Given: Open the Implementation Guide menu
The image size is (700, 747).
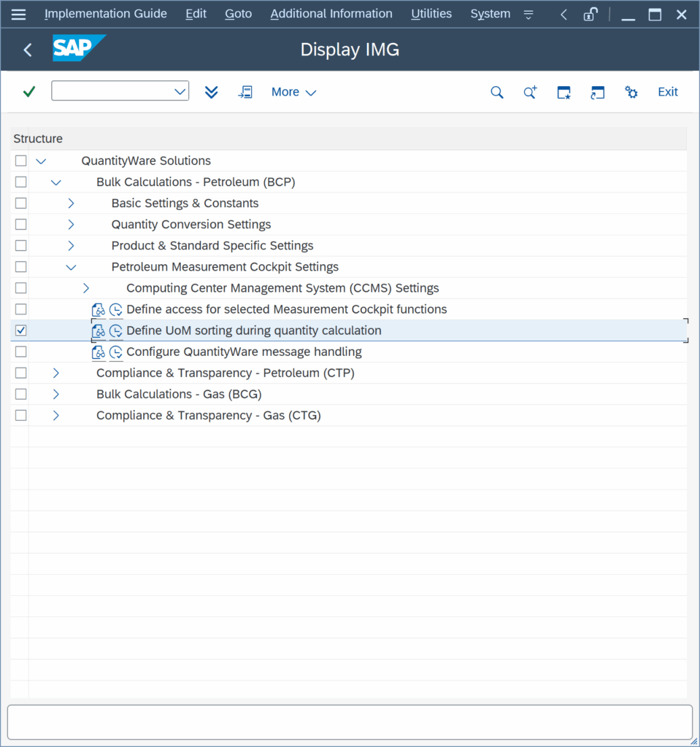Looking at the screenshot, I should pos(105,14).
